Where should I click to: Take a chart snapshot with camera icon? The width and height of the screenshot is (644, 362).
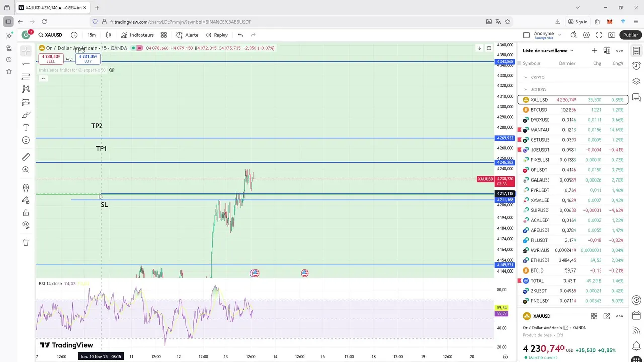pos(611,35)
